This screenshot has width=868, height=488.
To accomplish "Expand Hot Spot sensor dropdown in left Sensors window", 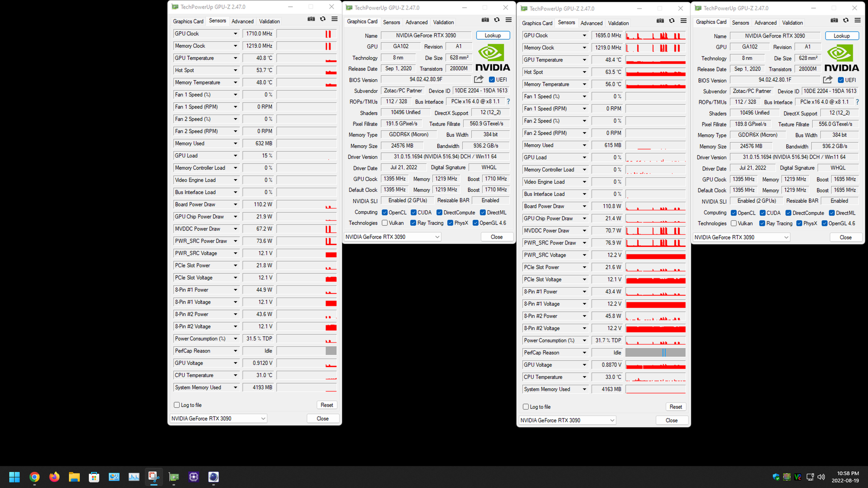I will (235, 70).
